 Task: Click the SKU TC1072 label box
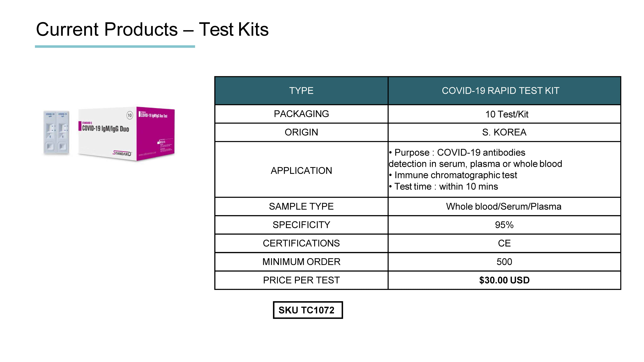(x=308, y=310)
